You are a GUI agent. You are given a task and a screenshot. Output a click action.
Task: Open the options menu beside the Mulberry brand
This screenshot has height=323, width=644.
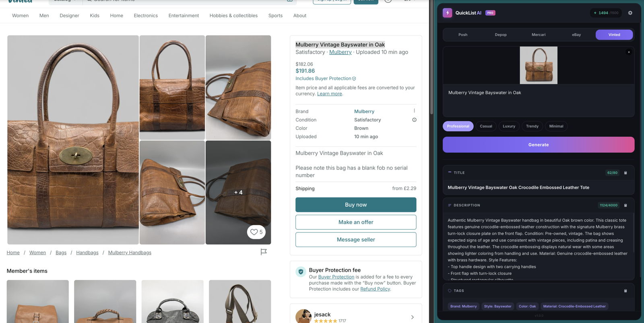[414, 110]
